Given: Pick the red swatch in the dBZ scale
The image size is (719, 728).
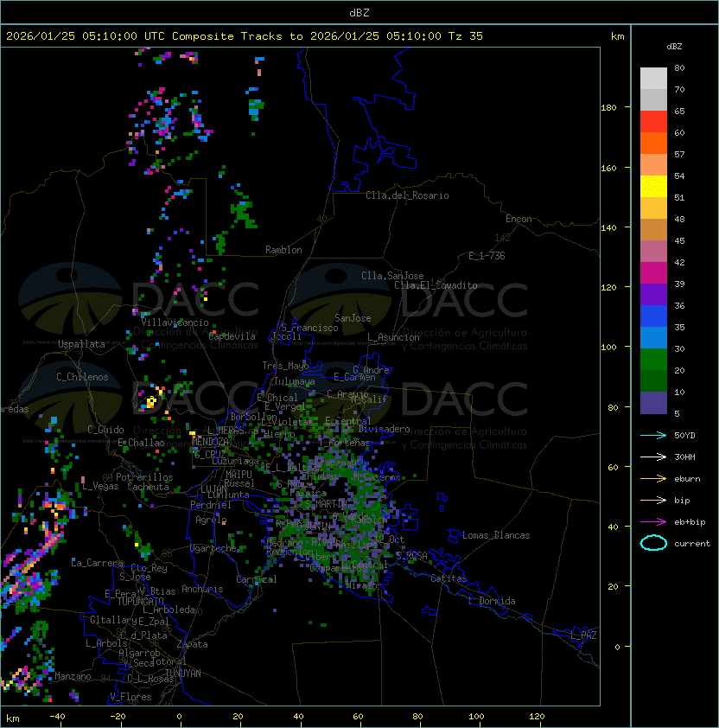Looking at the screenshot, I should (653, 122).
